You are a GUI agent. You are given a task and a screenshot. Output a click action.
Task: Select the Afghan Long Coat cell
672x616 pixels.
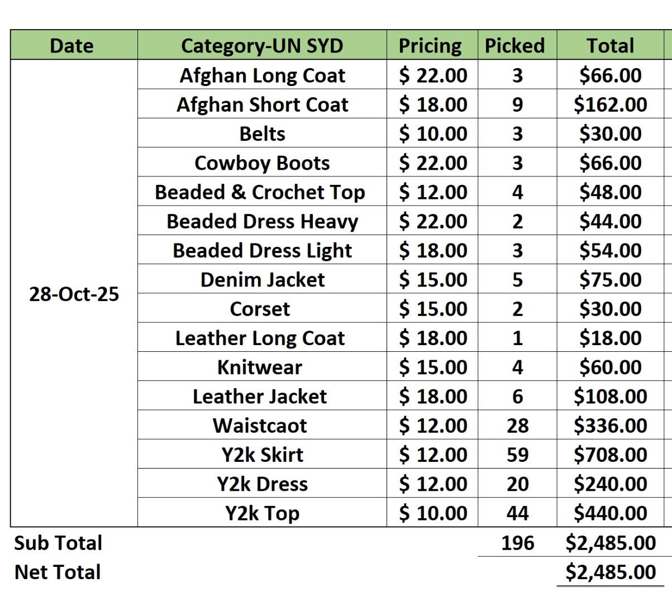click(x=262, y=75)
